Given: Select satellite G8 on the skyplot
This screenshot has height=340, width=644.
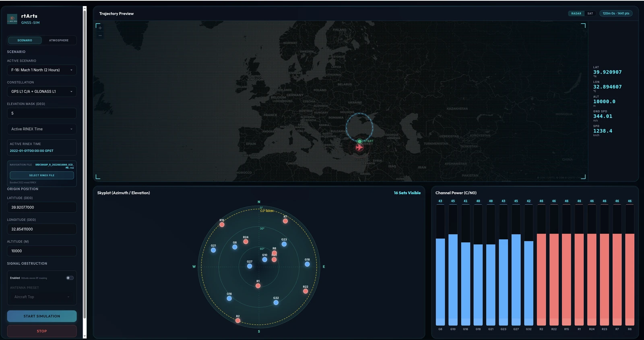Looking at the screenshot, I should (x=235, y=247).
